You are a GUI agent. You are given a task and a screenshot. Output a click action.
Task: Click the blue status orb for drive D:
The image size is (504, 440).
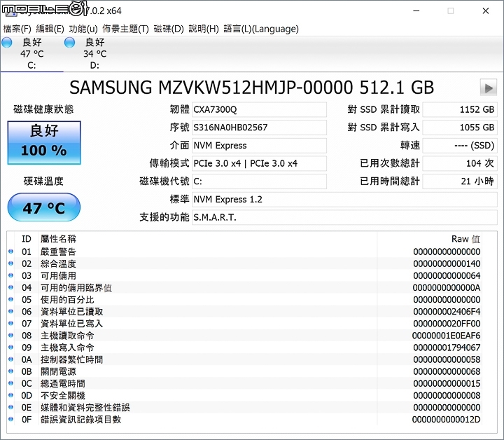click(x=69, y=43)
